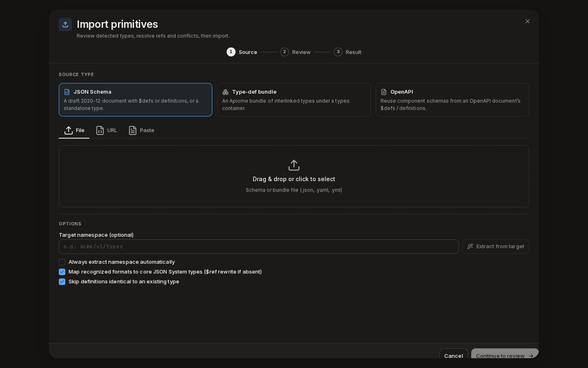
Task: Switch to the Paste tab
Action: click(141, 130)
